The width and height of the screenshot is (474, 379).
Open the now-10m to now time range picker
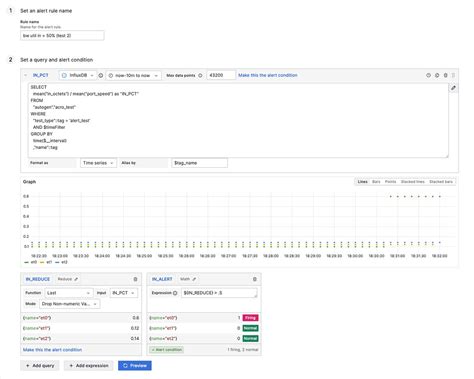point(133,75)
